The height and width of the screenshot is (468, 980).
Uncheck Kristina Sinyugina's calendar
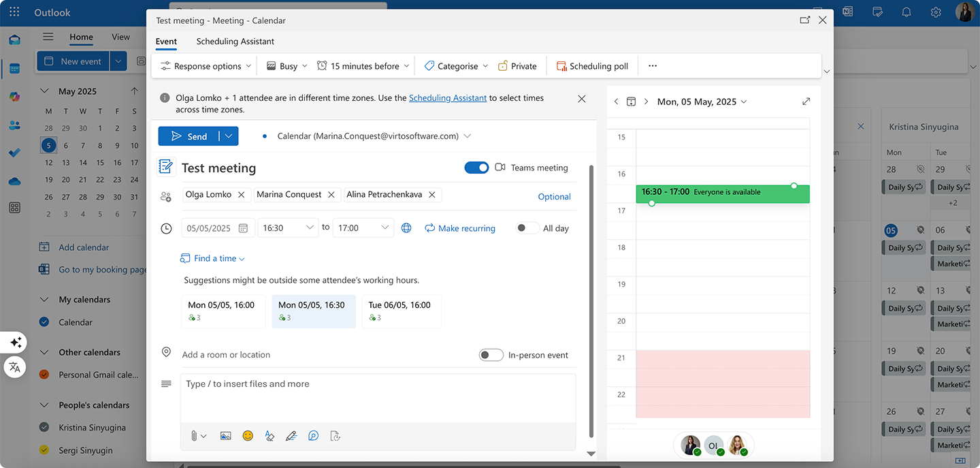coord(44,428)
